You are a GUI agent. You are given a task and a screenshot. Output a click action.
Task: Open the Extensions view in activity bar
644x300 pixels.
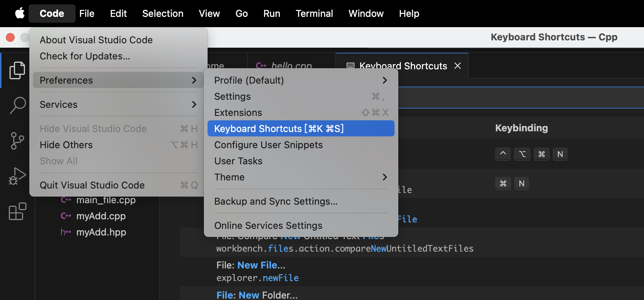click(17, 212)
